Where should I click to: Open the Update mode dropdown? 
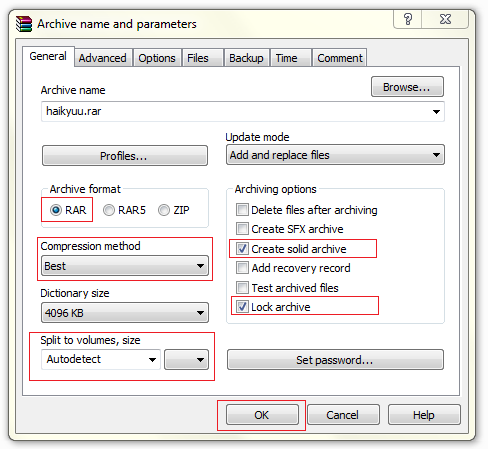pyautogui.click(x=335, y=155)
